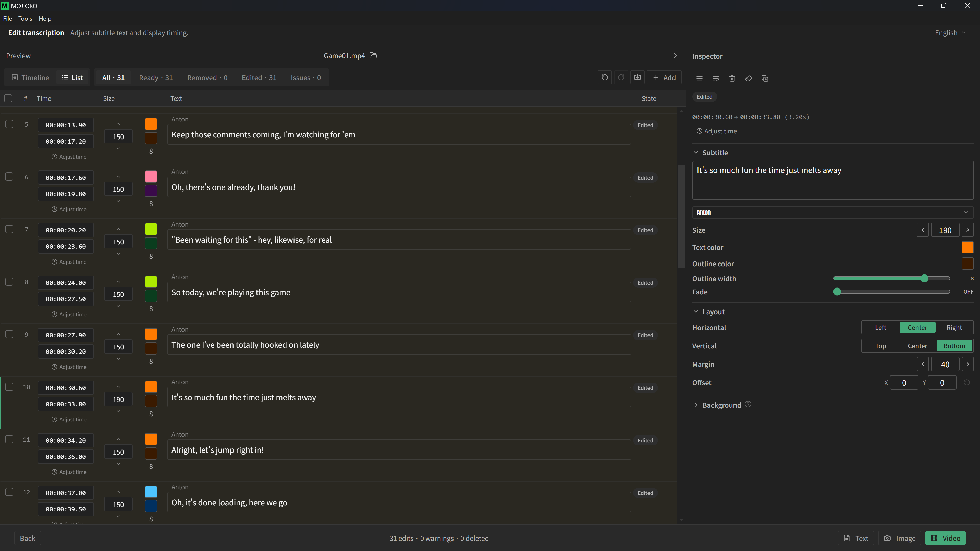Check the checkbox for row 9
This screenshot has height=551, width=980.
coord(9,334)
